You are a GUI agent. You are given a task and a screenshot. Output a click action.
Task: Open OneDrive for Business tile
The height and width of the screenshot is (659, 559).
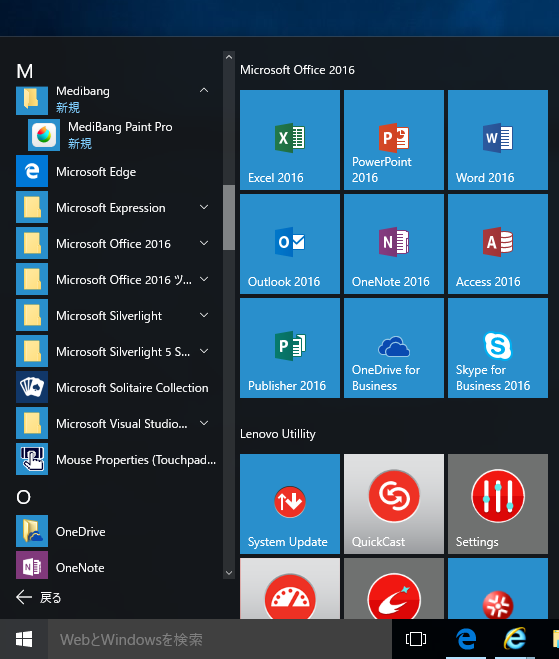point(394,348)
